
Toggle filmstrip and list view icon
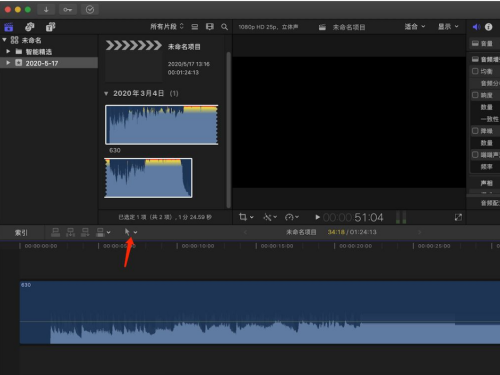click(x=195, y=27)
